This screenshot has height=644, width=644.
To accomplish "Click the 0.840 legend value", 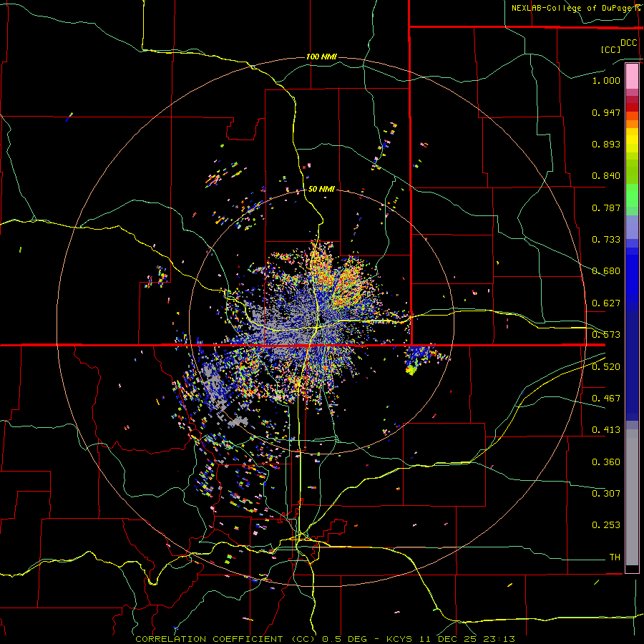I will [606, 176].
